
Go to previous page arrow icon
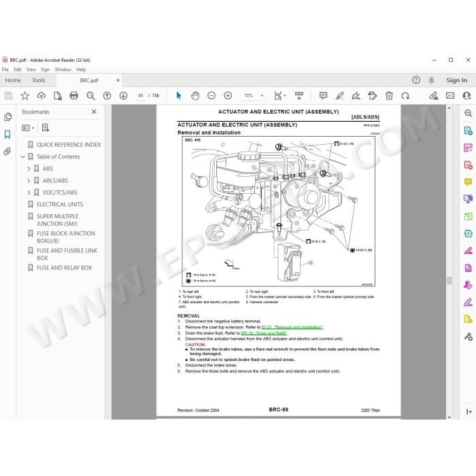(x=107, y=96)
